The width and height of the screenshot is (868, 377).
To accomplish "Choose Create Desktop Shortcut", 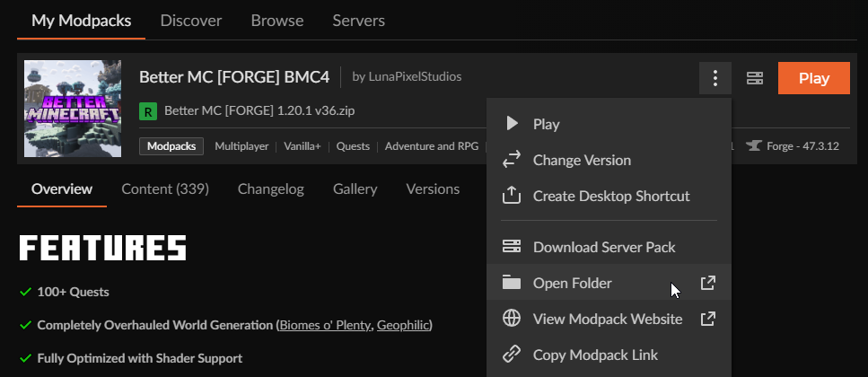I will point(609,196).
